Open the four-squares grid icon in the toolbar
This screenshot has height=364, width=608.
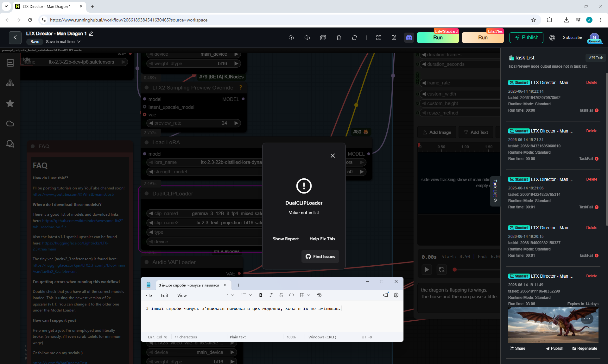coord(379,38)
